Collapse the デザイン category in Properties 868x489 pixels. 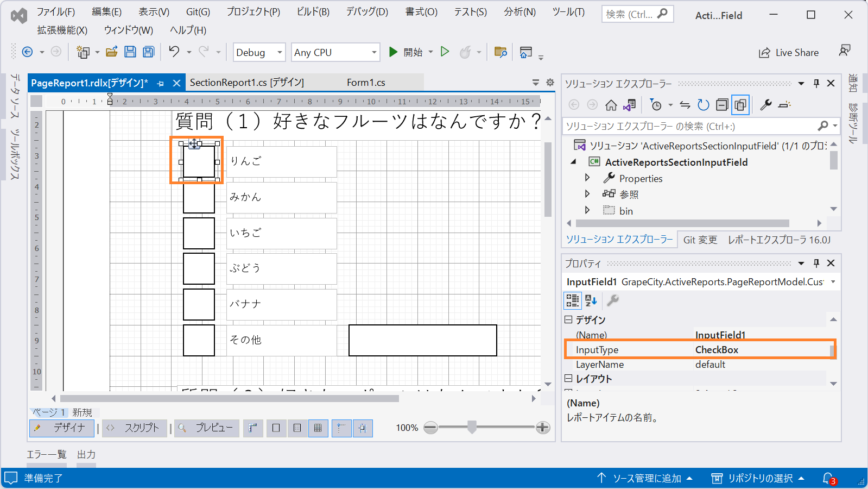[568, 319]
